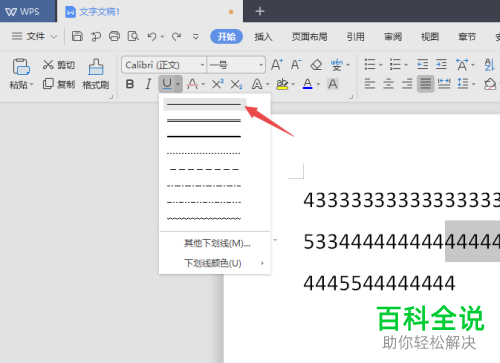Apply the blue font color A

tap(307, 84)
